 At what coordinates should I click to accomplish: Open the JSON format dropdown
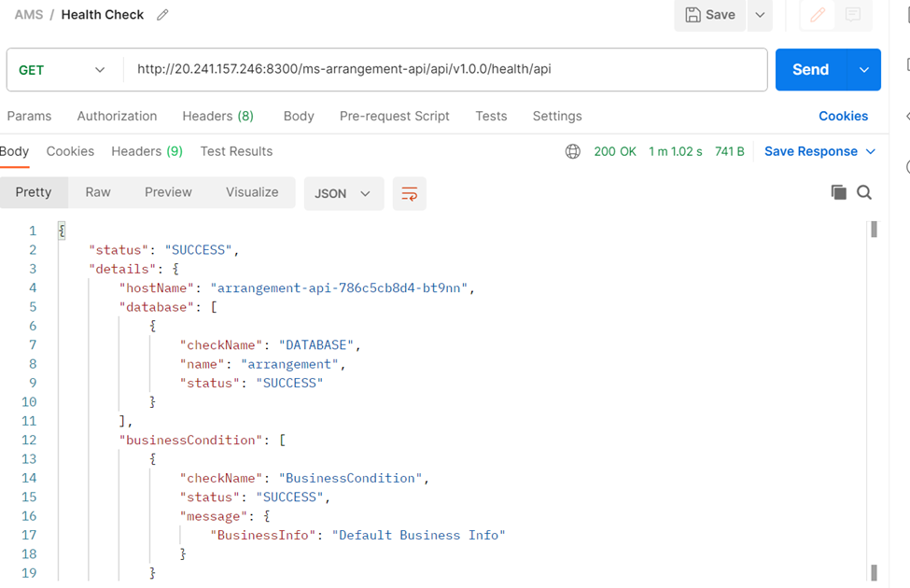pyautogui.click(x=343, y=193)
